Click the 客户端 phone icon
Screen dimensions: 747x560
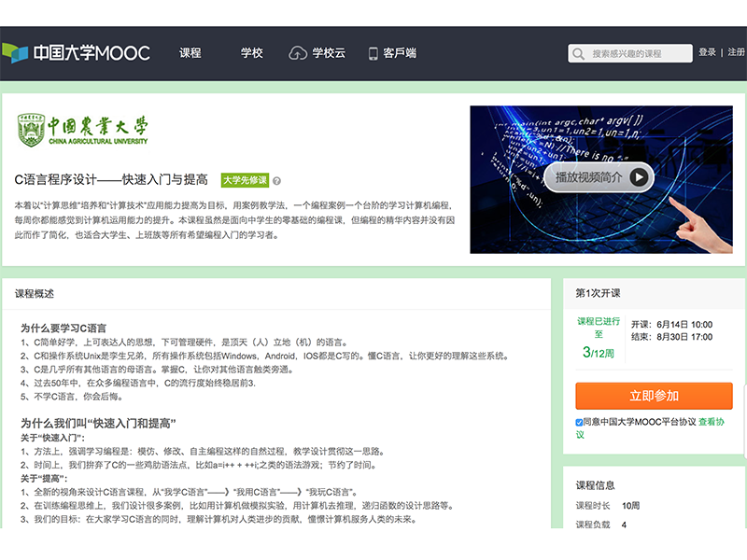click(x=373, y=53)
